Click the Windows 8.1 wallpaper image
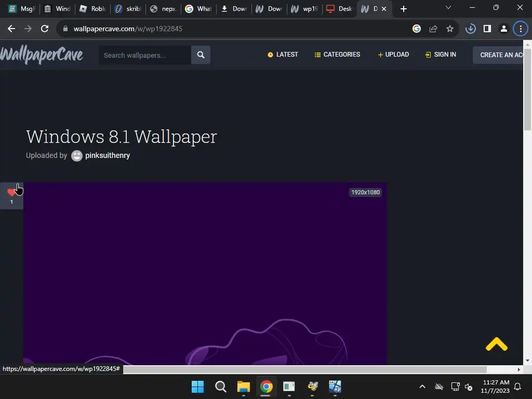This screenshot has height=399, width=532. coord(205,274)
